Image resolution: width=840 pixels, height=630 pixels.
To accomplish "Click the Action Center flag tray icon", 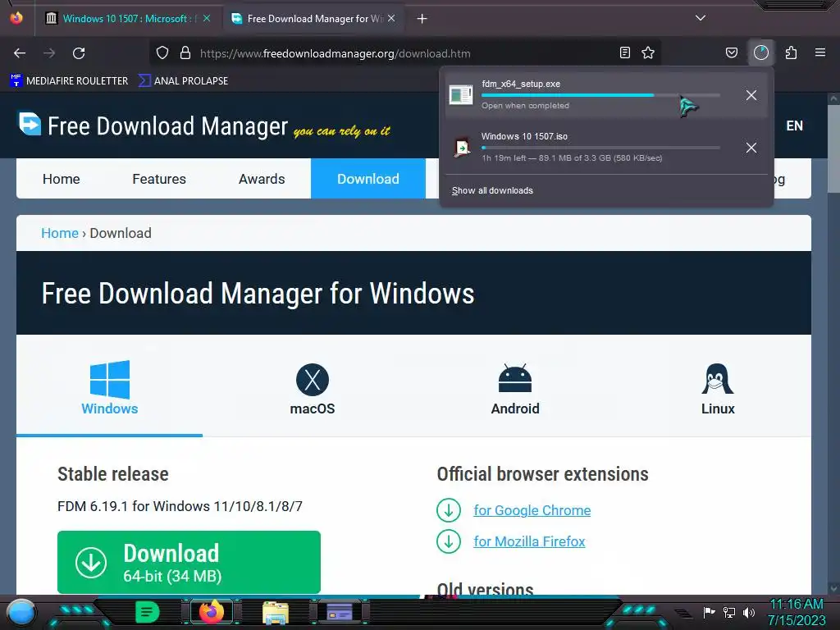I will coord(709,612).
